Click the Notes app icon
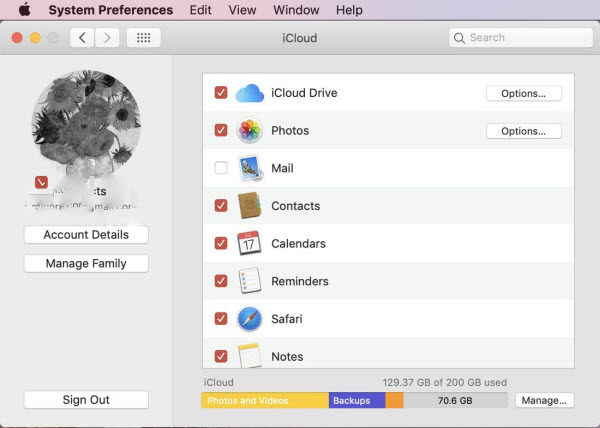Image resolution: width=600 pixels, height=428 pixels. (249, 355)
